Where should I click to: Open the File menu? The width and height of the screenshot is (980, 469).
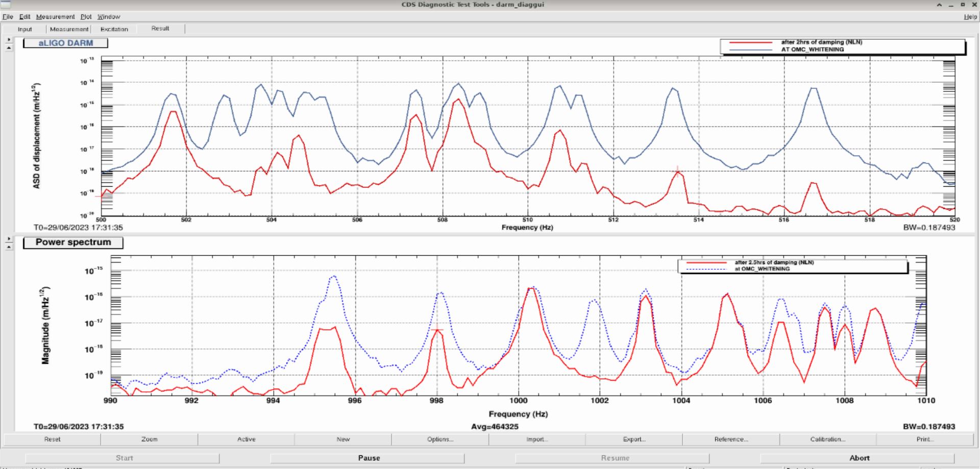[8, 17]
